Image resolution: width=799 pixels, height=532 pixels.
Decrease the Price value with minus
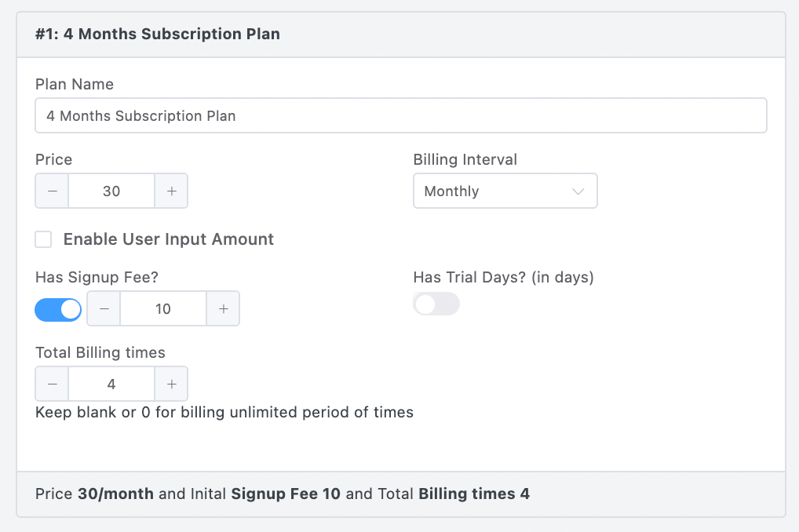pyautogui.click(x=53, y=191)
